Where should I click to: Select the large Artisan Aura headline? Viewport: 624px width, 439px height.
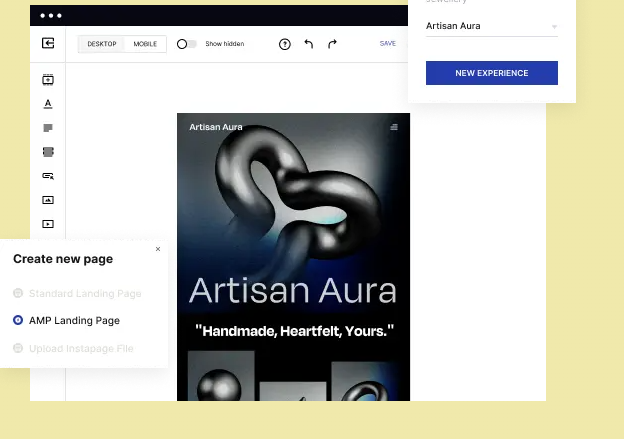click(293, 291)
